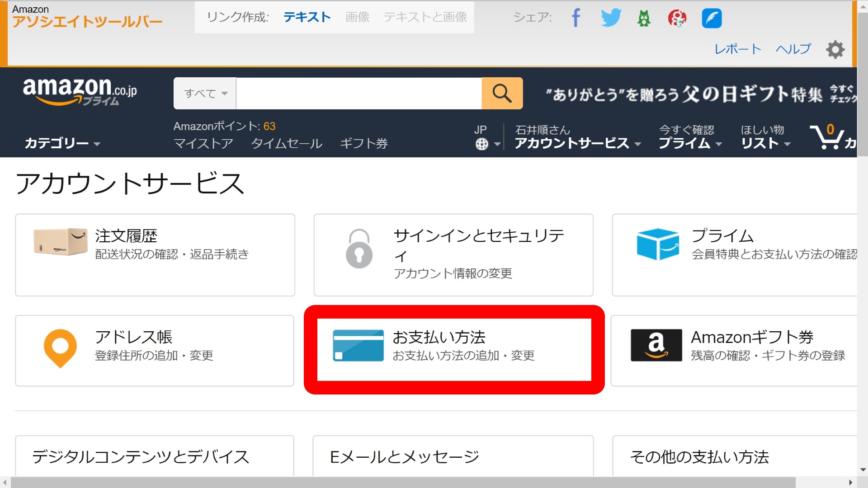Image resolution: width=868 pixels, height=488 pixels.
Task: Click the orange search magnifier button
Action: point(502,93)
